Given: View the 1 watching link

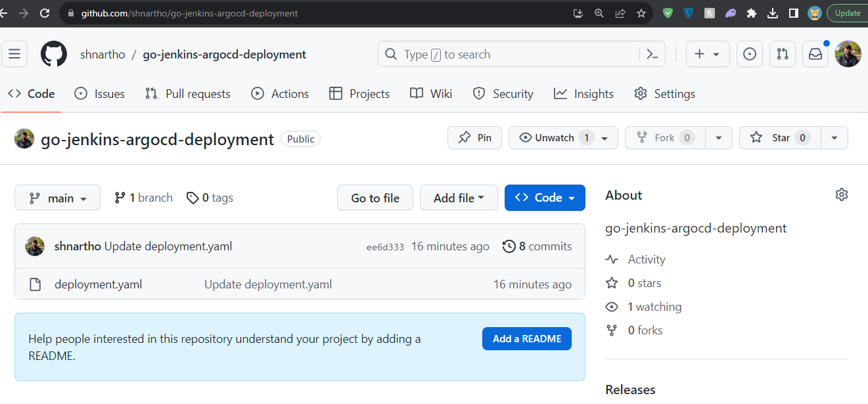Looking at the screenshot, I should [x=644, y=307].
